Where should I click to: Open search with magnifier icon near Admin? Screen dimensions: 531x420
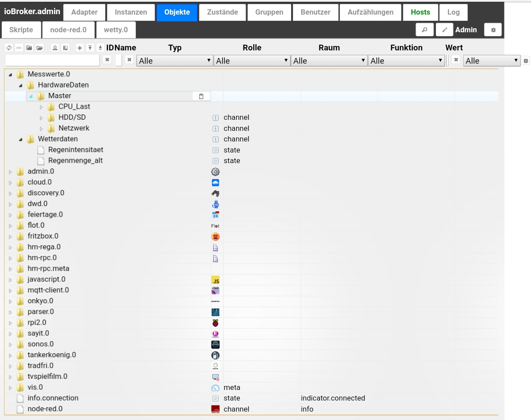click(424, 30)
